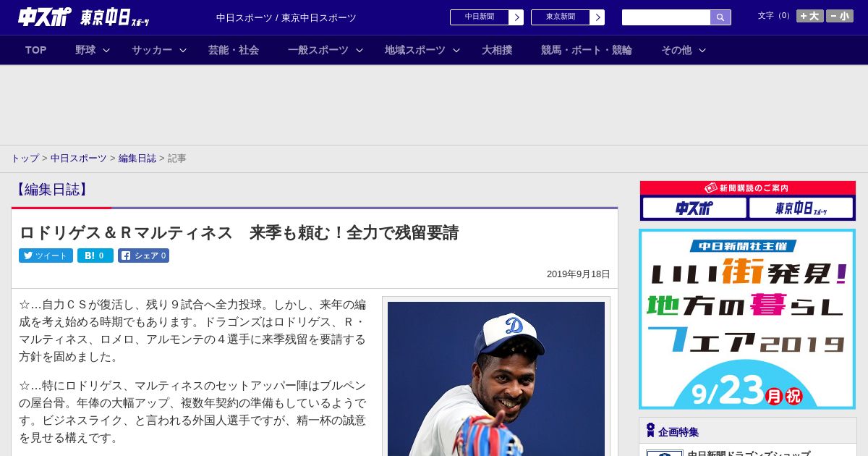Open the いい街発見 地方の暮らしフェア 2019 ad banner
The height and width of the screenshot is (456, 868).
(747, 319)
